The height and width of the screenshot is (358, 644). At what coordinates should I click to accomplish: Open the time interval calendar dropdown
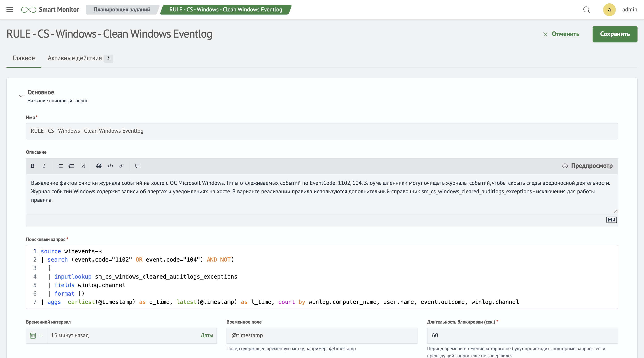point(36,335)
